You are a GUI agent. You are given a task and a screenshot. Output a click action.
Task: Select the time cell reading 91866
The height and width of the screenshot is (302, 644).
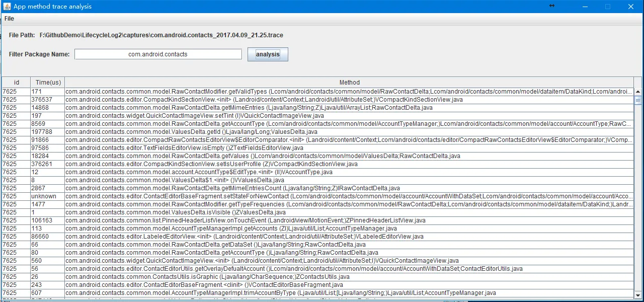pos(47,140)
